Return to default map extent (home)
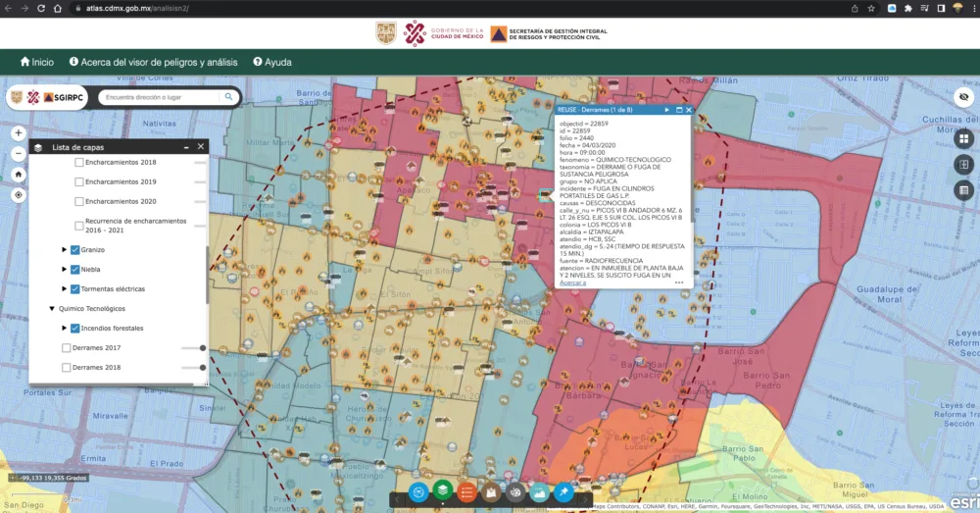980x513 pixels. point(18,175)
